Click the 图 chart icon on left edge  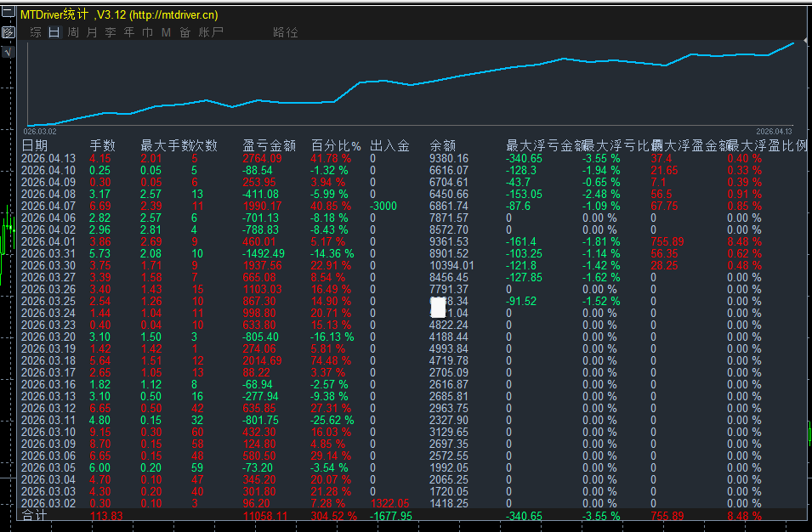(x=9, y=32)
